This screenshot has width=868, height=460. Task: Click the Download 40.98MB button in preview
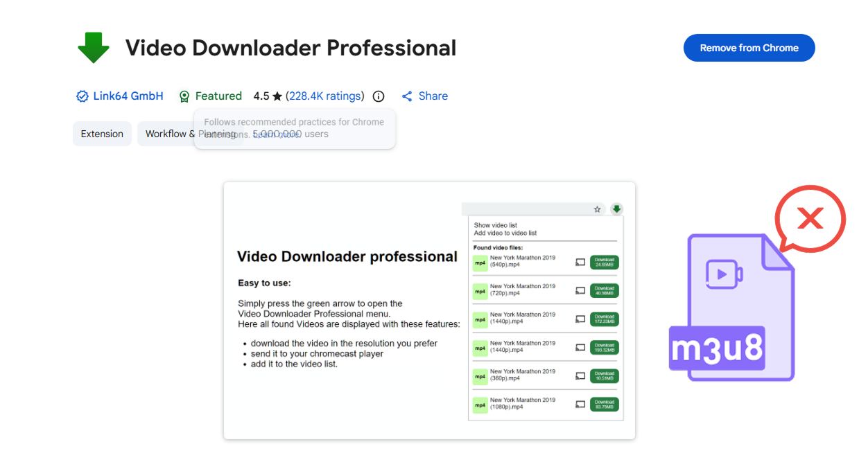(x=605, y=291)
